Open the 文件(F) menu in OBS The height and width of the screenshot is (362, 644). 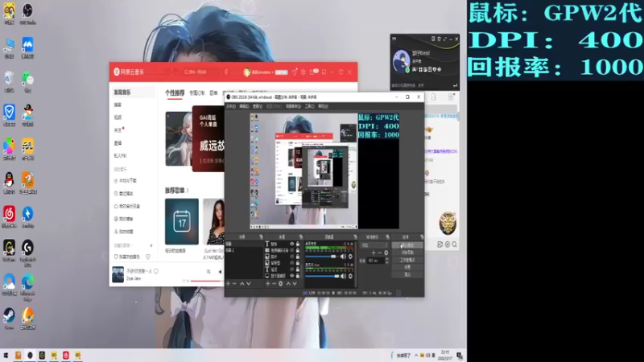click(x=231, y=106)
